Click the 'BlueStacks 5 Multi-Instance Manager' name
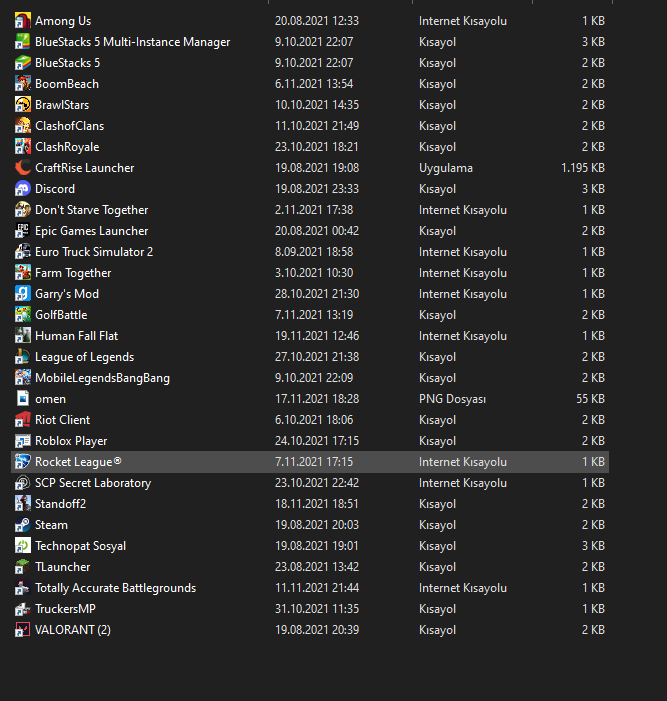 point(133,42)
